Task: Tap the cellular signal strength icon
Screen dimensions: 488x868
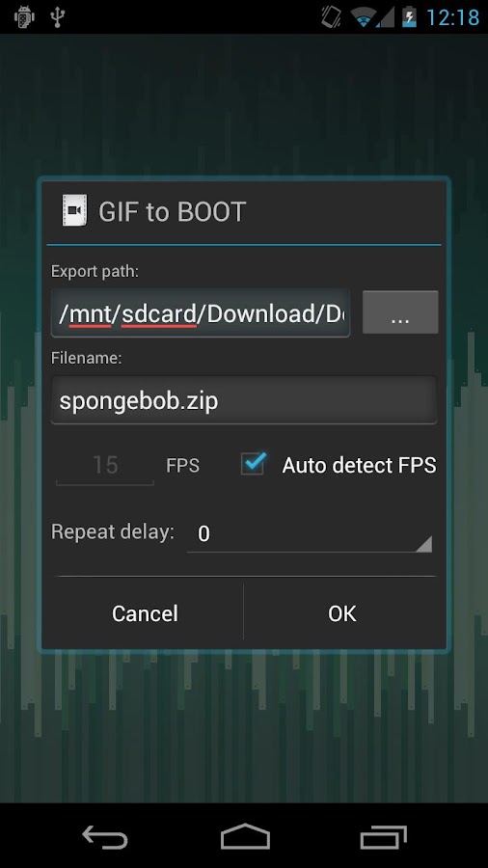Action: [x=385, y=17]
